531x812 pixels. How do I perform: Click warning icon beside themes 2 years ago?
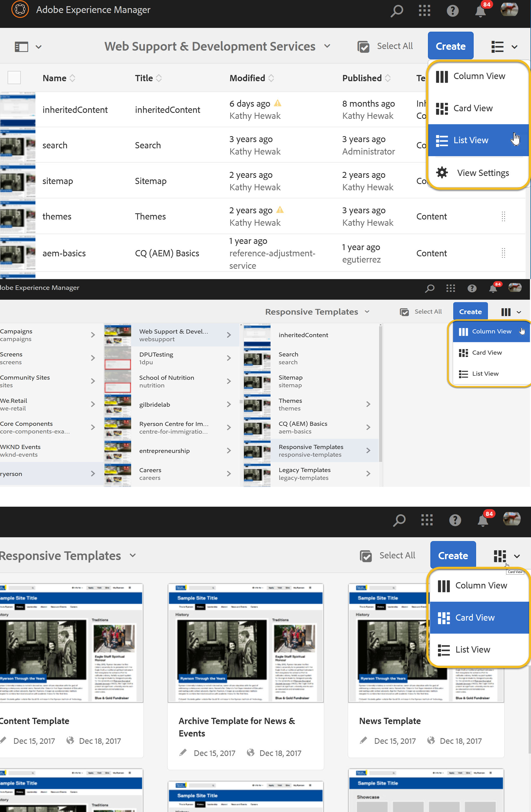pos(280,209)
